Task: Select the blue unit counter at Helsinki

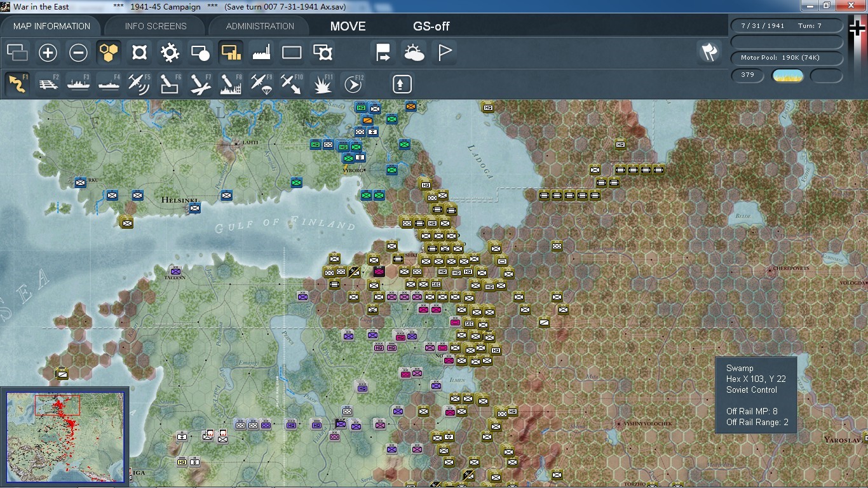Action: point(195,208)
